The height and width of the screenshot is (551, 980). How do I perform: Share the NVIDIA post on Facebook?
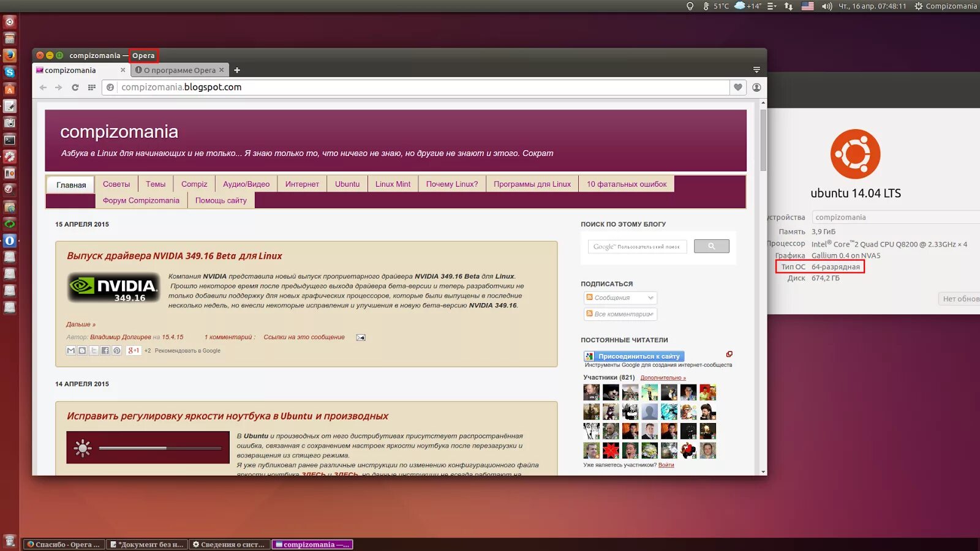tap(105, 351)
